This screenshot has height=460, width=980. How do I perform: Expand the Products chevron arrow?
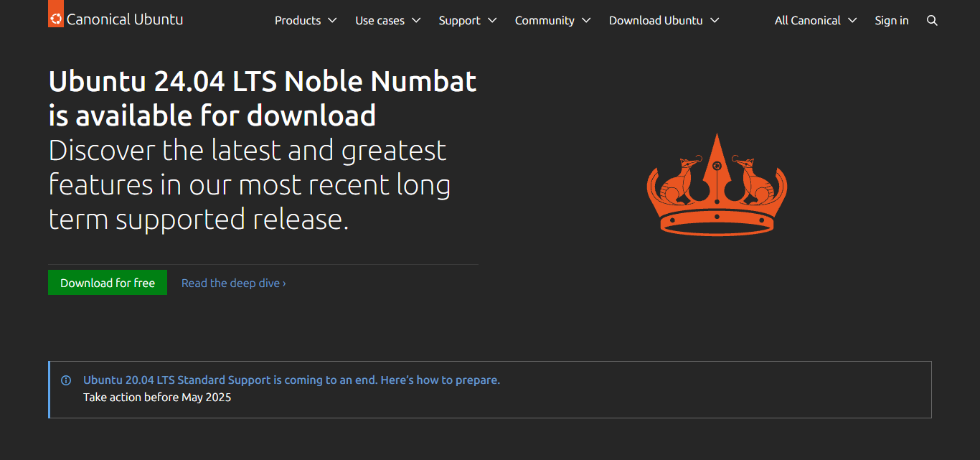tap(332, 21)
